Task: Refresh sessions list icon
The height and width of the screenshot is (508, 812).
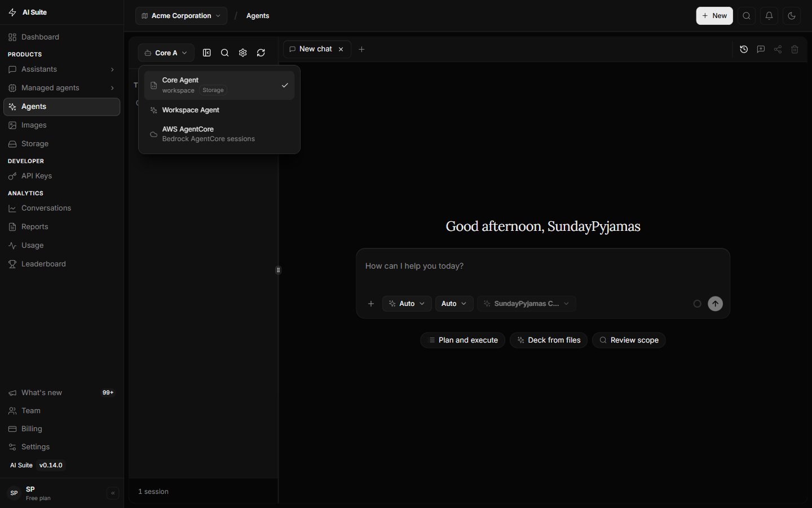Action: pos(261,52)
